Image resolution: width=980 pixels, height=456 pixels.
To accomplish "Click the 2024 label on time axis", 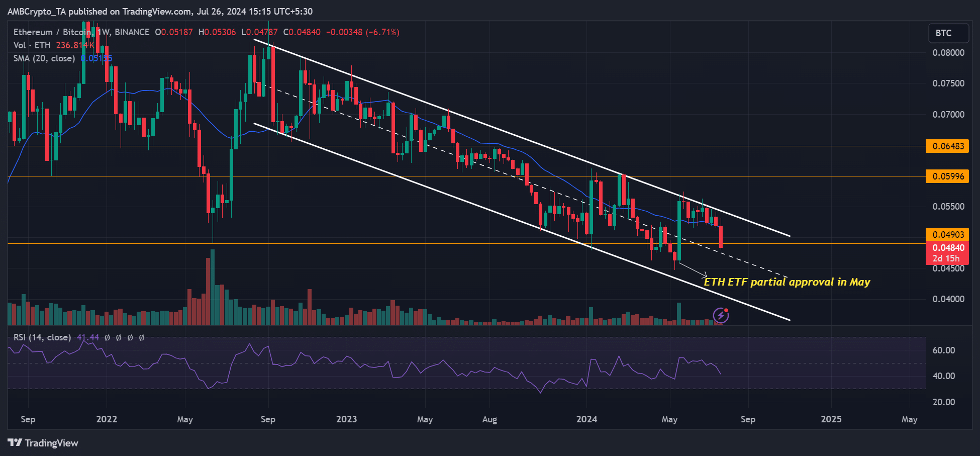I will coord(586,419).
